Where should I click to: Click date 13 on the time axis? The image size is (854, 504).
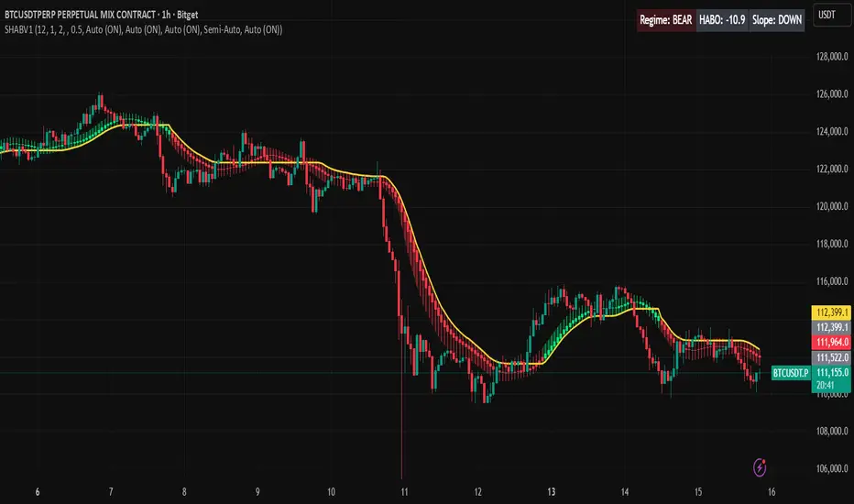552,492
